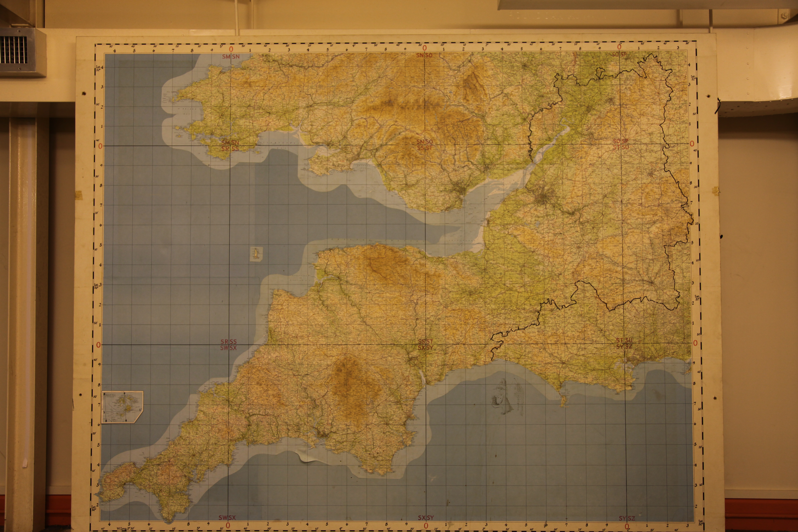This screenshot has width=798, height=532.
Task: Click the red "SN SO" label on the map's top edge
Action: [x=424, y=55]
